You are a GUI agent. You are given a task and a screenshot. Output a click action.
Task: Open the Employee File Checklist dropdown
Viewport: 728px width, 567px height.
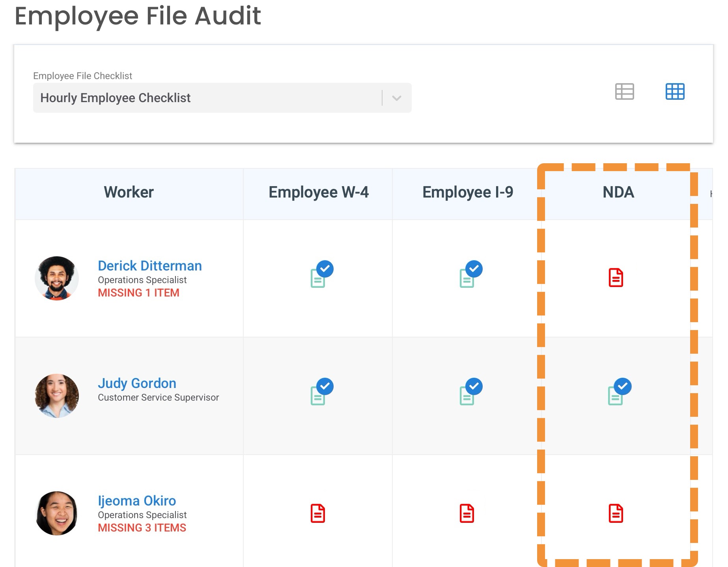tap(209, 98)
